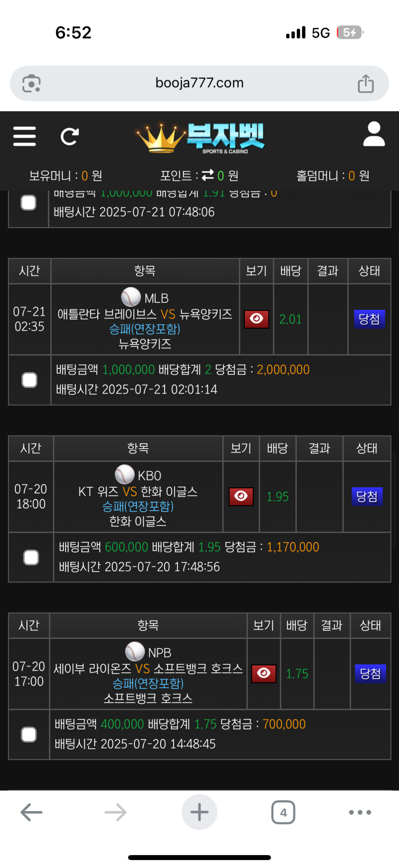Check the KBO bet selection checkbox
Viewport: 399px width, 868px height.
tap(31, 557)
